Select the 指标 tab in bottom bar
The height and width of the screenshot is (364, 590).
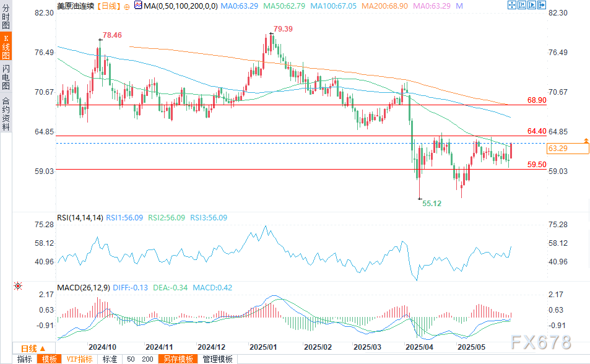tap(25, 359)
